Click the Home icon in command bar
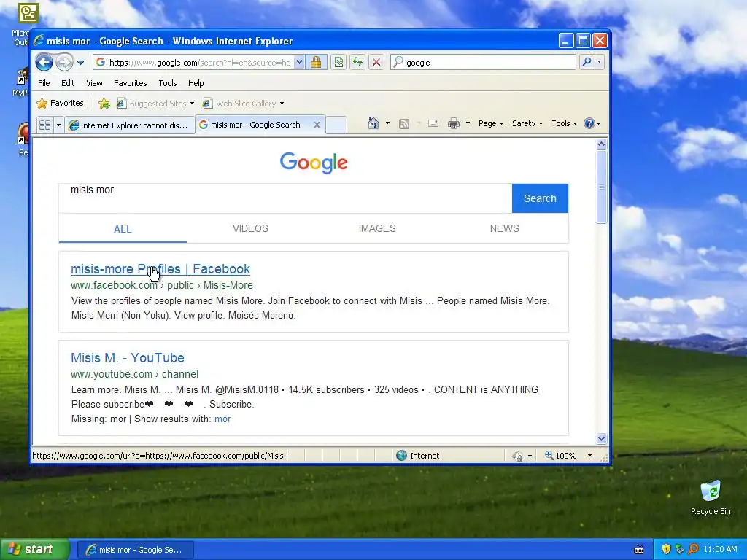 tap(373, 123)
